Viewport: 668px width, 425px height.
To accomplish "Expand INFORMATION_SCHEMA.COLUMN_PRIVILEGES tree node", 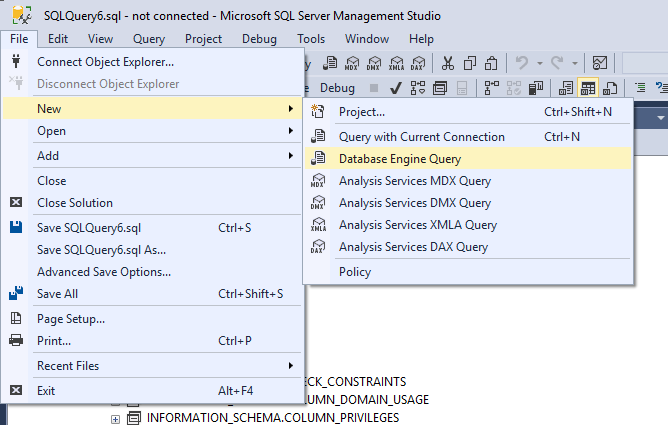I will coord(116,417).
